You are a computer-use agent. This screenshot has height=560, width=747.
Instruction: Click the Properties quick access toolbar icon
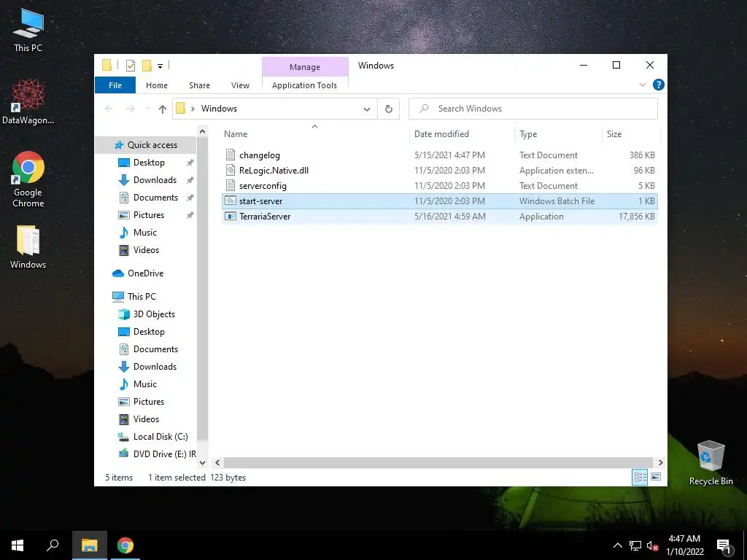click(130, 66)
